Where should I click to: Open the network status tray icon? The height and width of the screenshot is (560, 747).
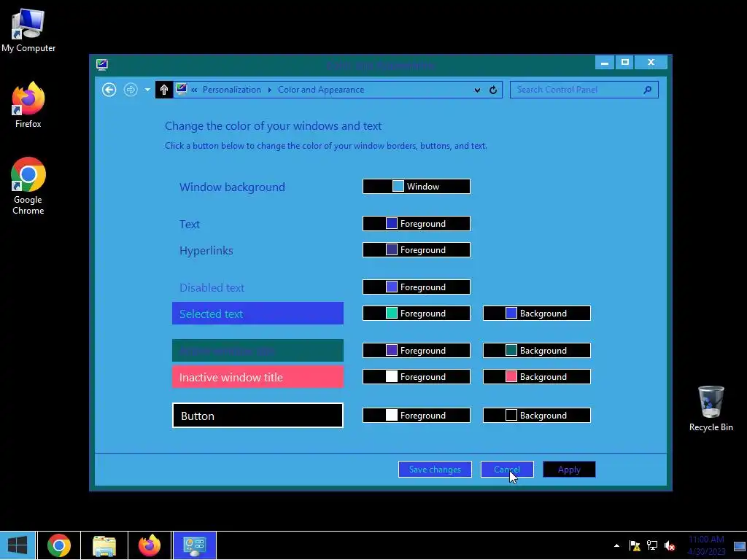coord(652,545)
